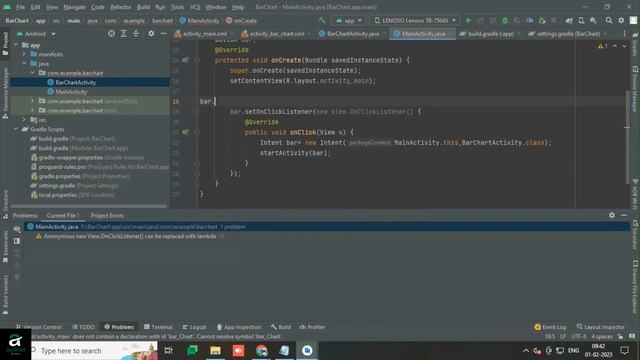Image resolution: width=640 pixels, height=360 pixels.
Task: Click Expand All icon in Project panel
Action: [x=123, y=33]
